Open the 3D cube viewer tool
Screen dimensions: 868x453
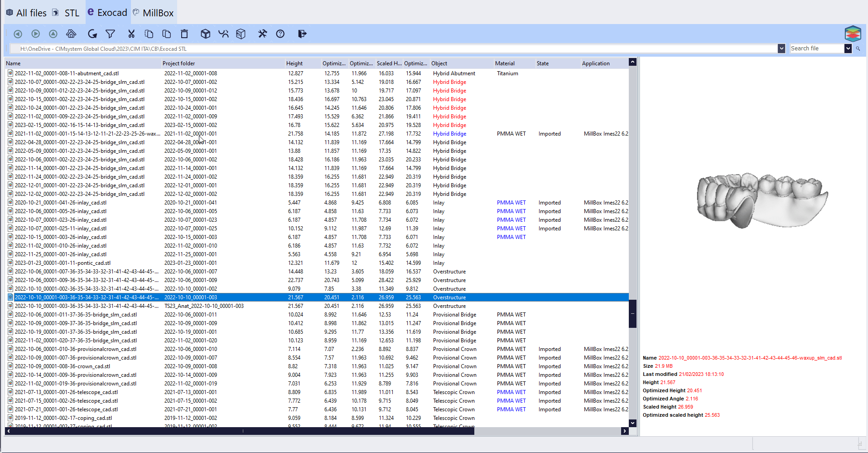pyautogui.click(x=205, y=34)
